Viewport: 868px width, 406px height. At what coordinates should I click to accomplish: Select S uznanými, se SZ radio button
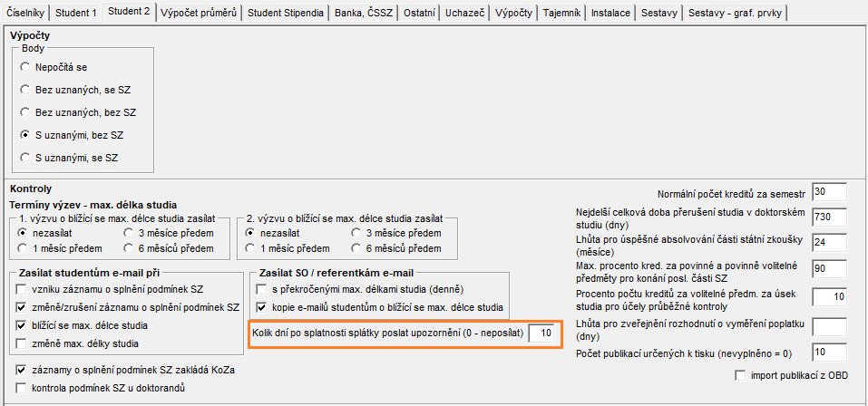tap(25, 158)
